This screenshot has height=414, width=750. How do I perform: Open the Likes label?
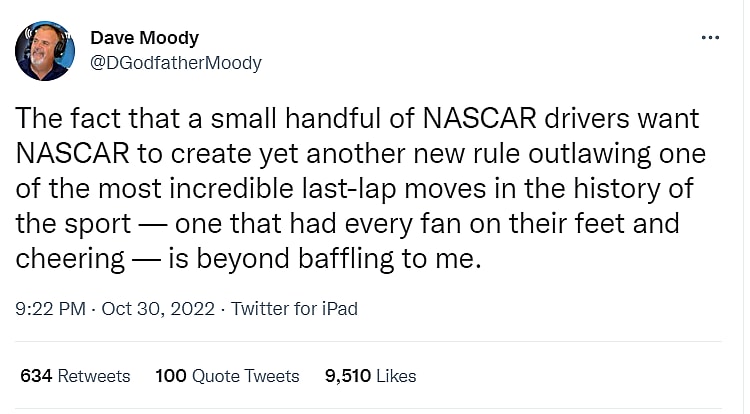396,376
